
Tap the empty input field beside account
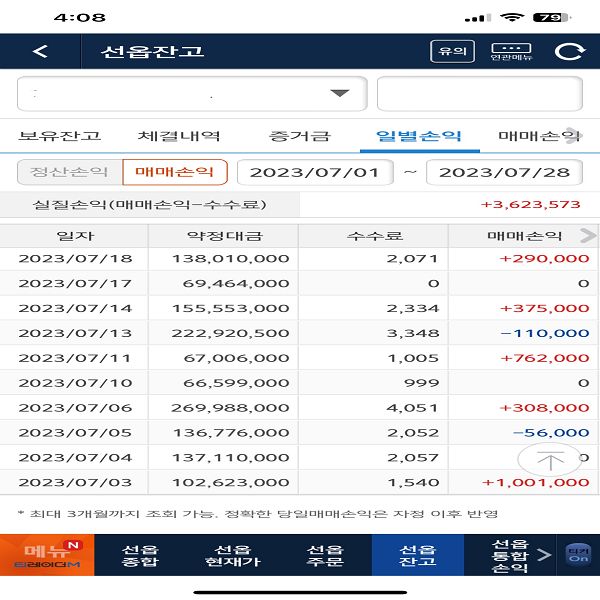pyautogui.click(x=479, y=94)
